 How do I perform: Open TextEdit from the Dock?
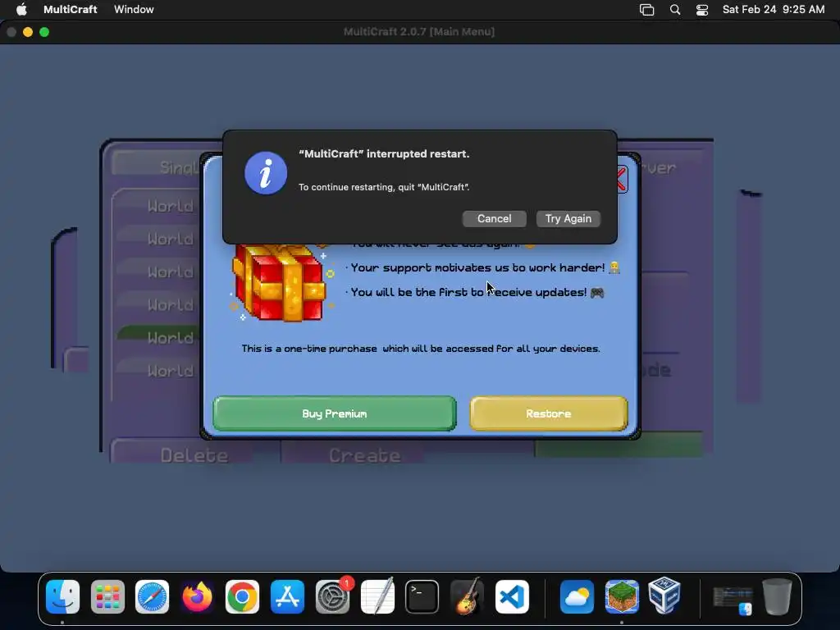tap(377, 597)
